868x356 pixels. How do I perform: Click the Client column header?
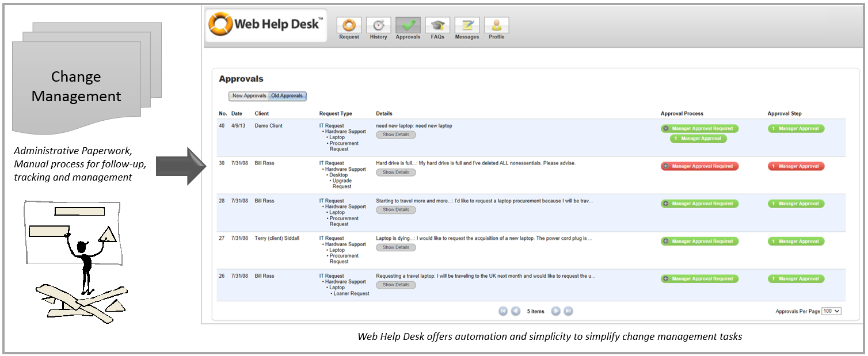click(x=262, y=114)
